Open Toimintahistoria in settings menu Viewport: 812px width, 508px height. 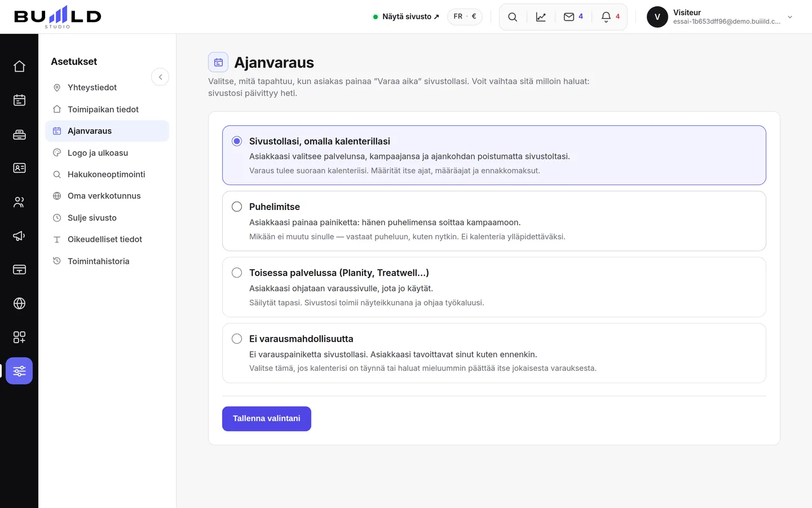coord(107,261)
